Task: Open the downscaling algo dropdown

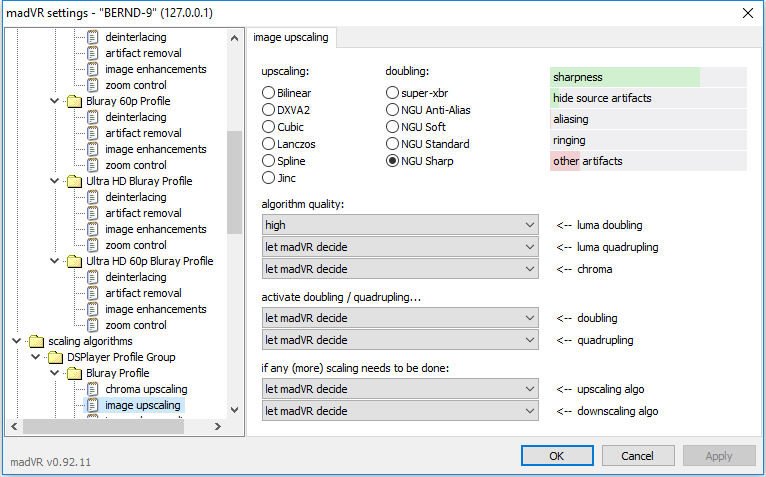Action: [x=400, y=411]
